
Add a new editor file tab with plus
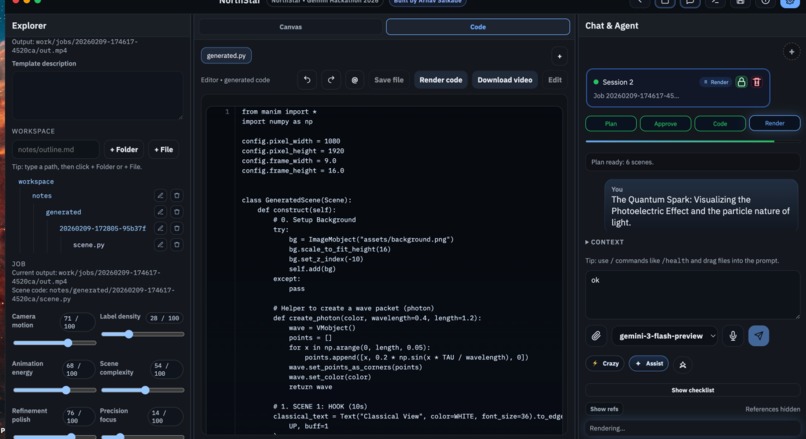click(559, 56)
